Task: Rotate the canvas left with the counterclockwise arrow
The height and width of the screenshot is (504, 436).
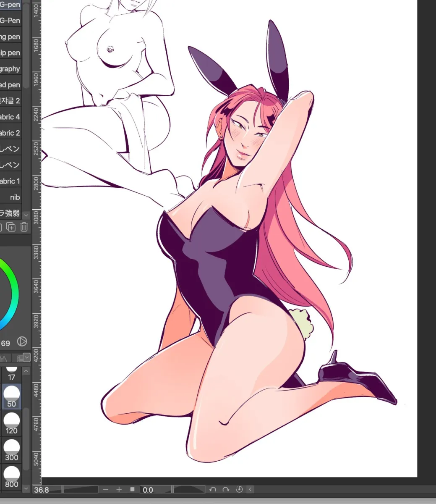Action: [213, 489]
